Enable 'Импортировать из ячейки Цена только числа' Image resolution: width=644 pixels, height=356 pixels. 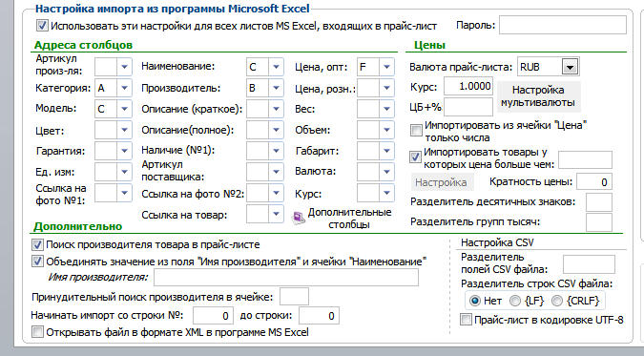coord(416,131)
